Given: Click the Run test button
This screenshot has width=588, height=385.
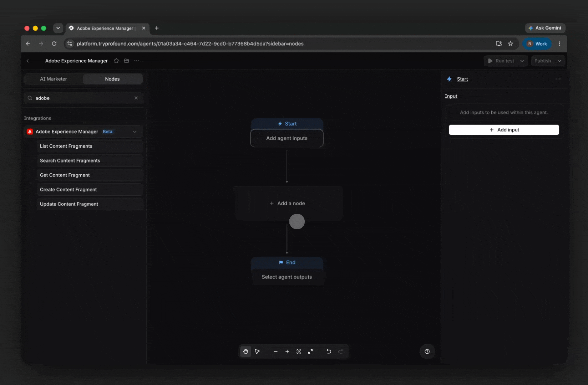Looking at the screenshot, I should pyautogui.click(x=501, y=61).
